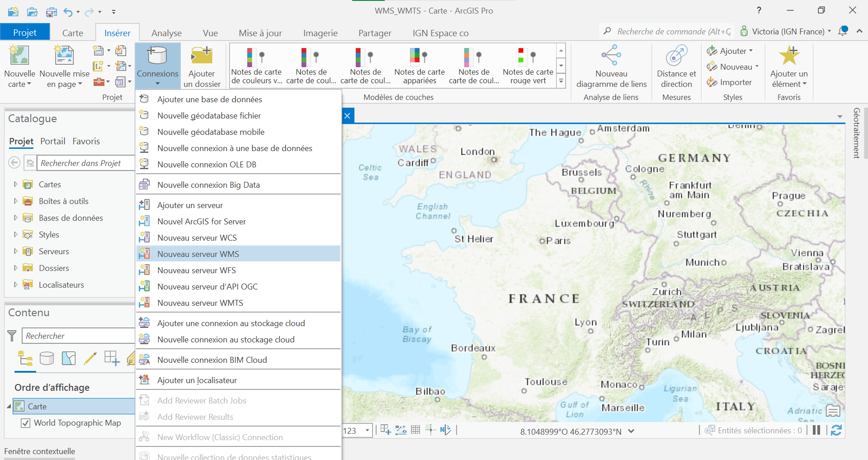The width and height of the screenshot is (868, 460).
Task: Select List by selection icon
Action: (69, 359)
